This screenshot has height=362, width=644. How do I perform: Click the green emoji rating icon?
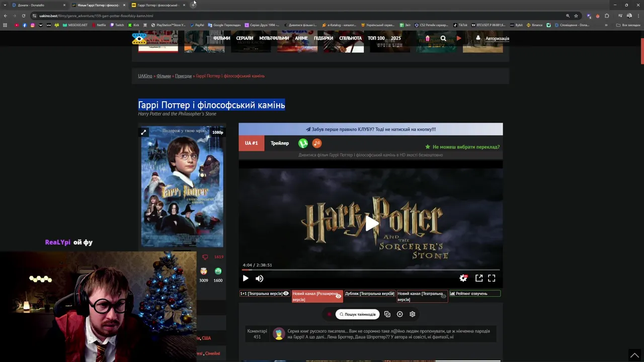tap(218, 271)
